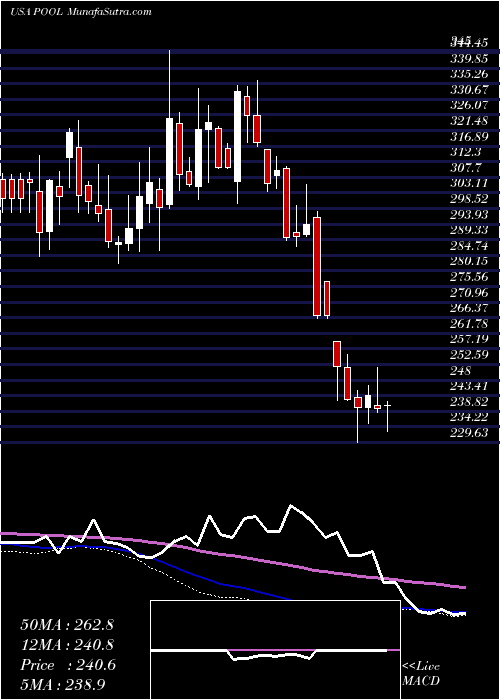The image size is (500, 700).
Task: Click the 270.96 price axis label
Action: (469, 292)
